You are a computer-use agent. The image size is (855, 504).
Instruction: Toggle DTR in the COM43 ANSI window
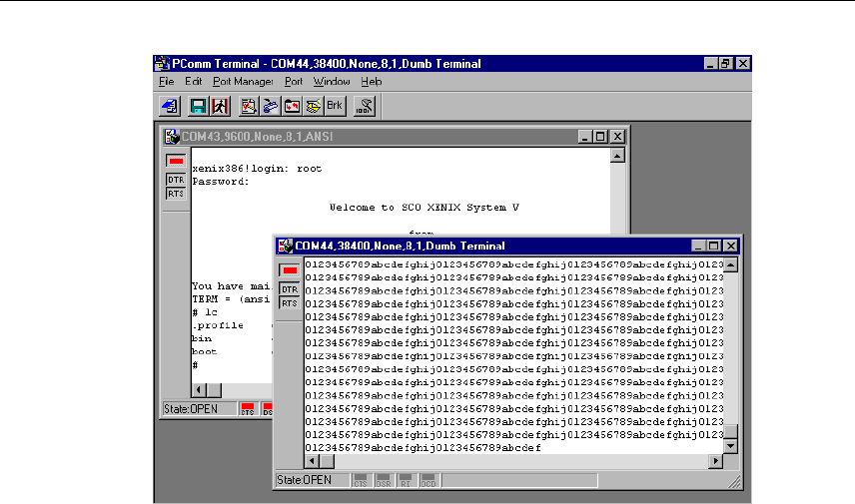(x=176, y=180)
